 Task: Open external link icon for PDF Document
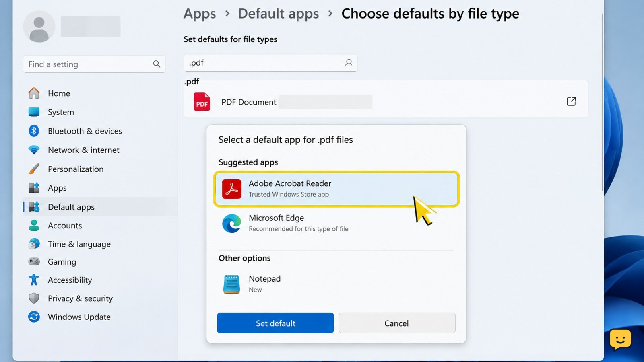tap(571, 101)
